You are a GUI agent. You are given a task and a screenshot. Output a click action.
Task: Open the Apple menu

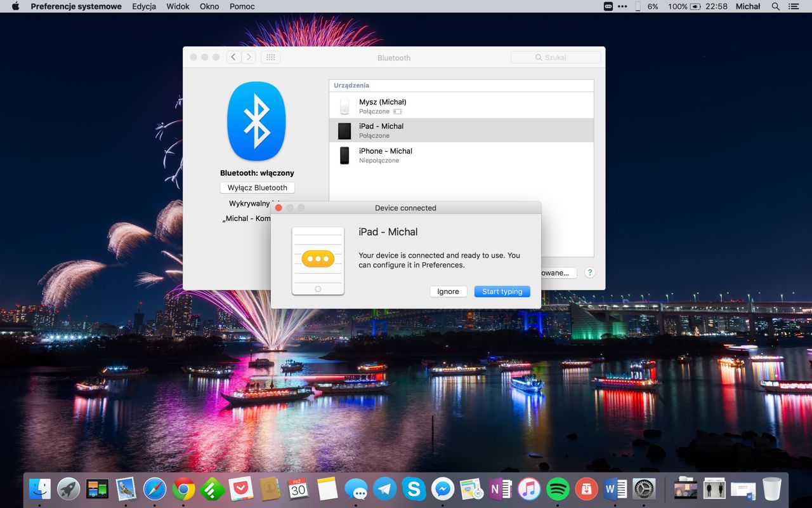click(x=15, y=6)
